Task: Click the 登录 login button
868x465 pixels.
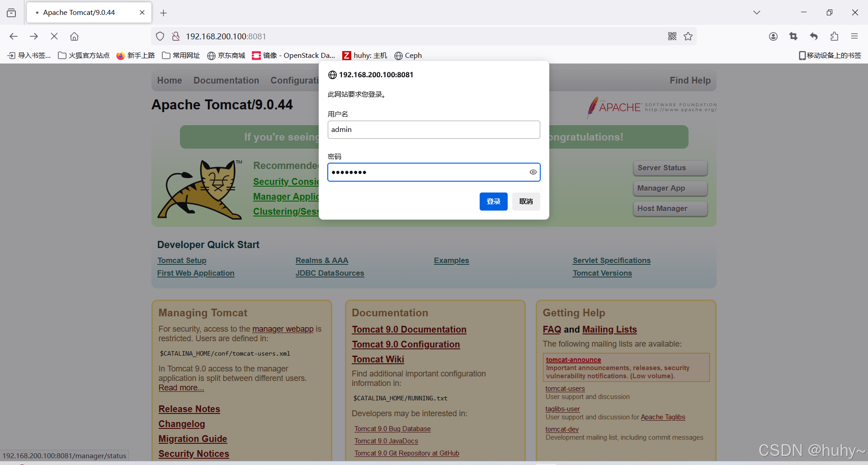Action: pyautogui.click(x=493, y=202)
